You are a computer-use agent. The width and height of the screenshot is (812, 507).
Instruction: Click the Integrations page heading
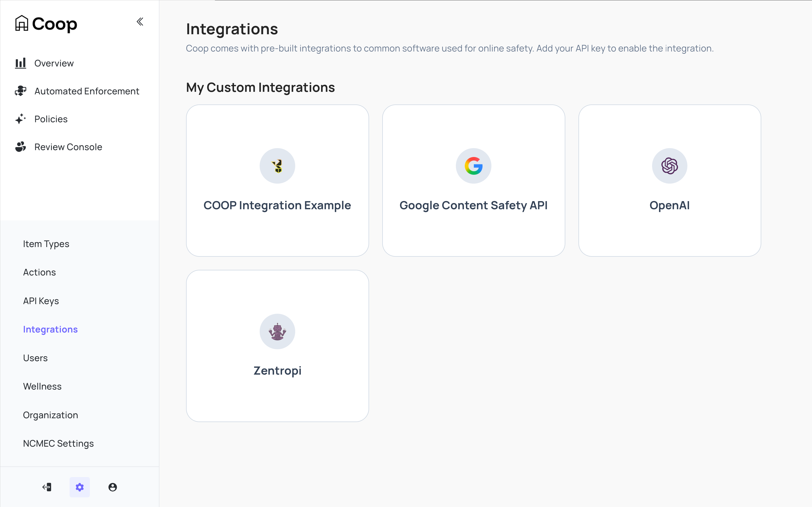(x=232, y=29)
